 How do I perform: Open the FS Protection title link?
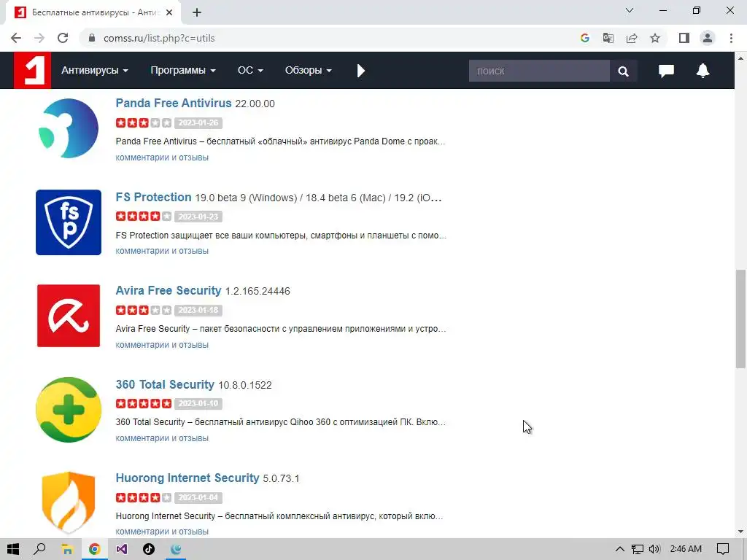(x=153, y=197)
